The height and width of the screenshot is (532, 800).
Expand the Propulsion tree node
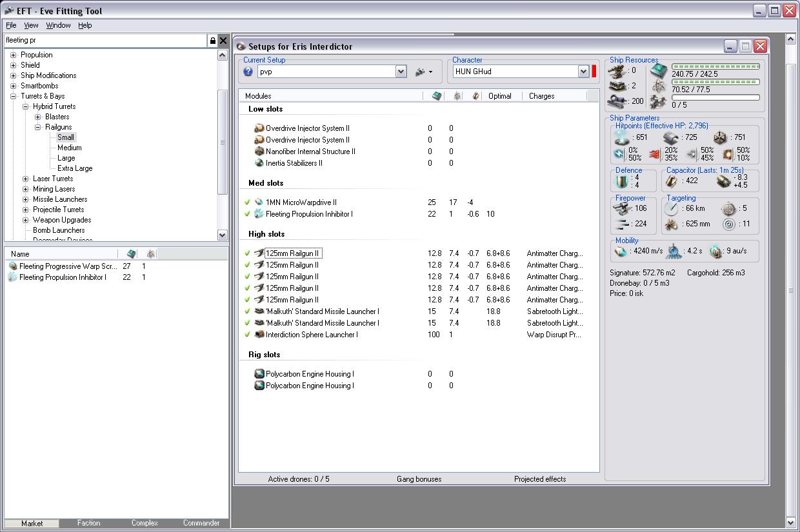(13, 55)
